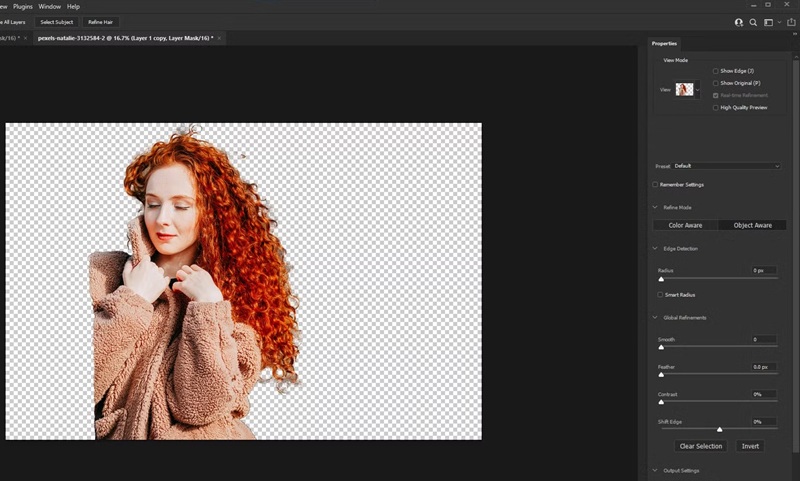Click the Refine Hair button
Screen dimensions: 800x481
101,22
